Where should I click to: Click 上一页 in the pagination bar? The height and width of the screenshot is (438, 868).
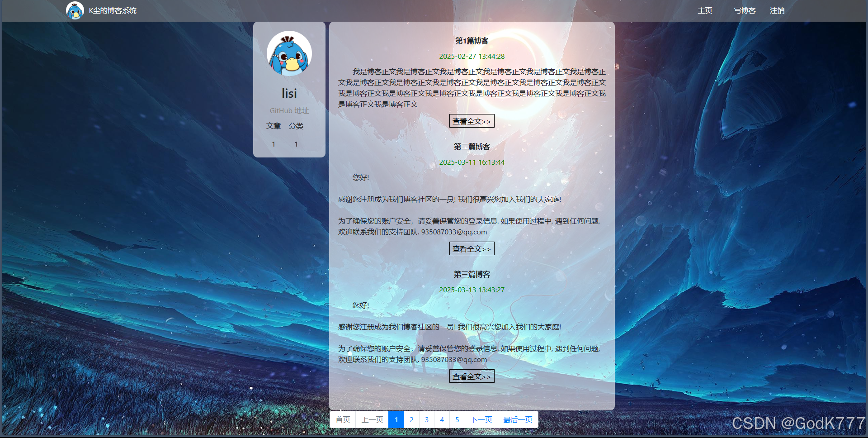(372, 419)
